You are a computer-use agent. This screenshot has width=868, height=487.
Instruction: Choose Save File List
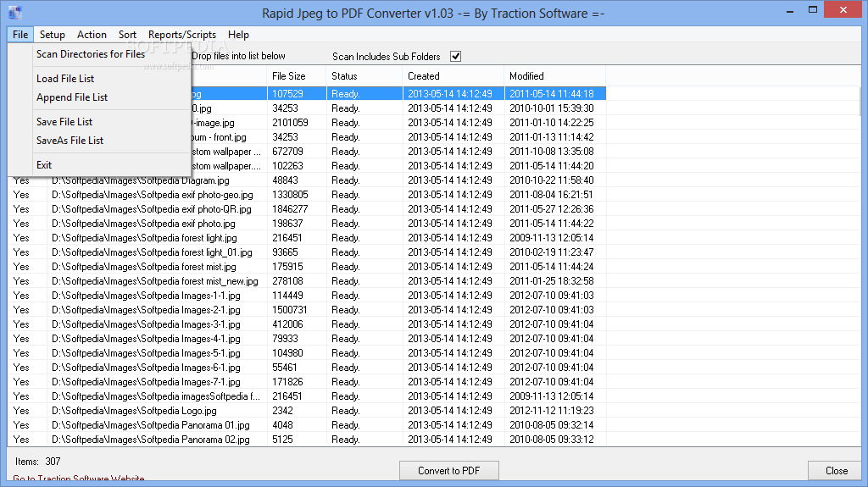100,122
